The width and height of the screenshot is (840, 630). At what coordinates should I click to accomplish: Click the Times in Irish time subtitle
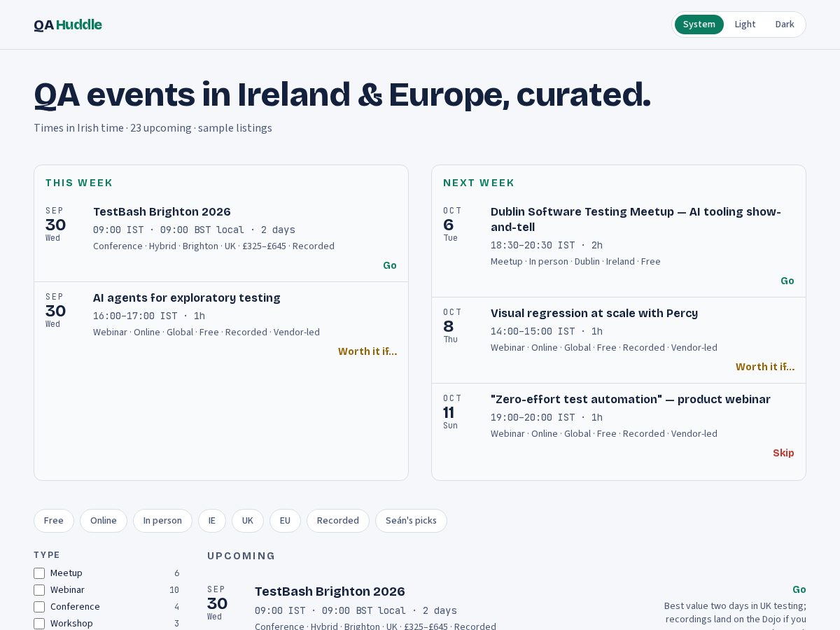click(153, 127)
